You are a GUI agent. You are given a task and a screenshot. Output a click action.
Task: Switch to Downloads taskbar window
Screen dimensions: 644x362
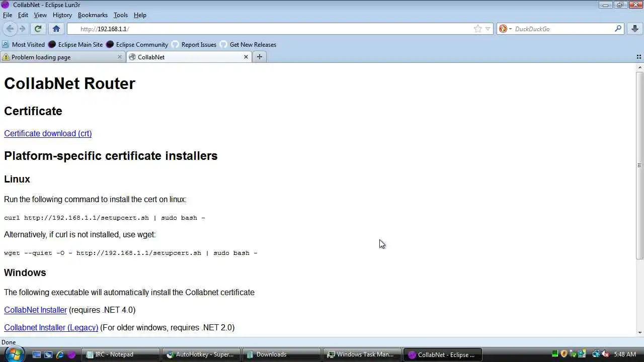point(281,354)
